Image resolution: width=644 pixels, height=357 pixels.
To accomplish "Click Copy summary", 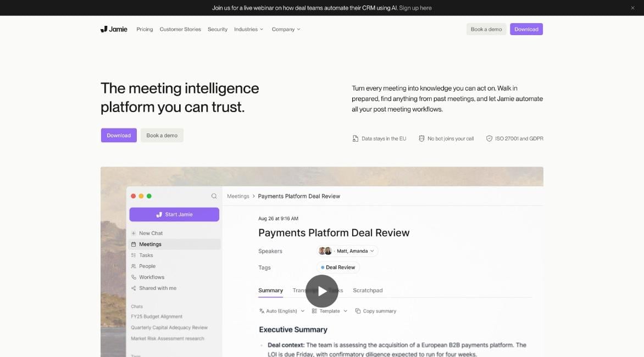I will (375, 311).
